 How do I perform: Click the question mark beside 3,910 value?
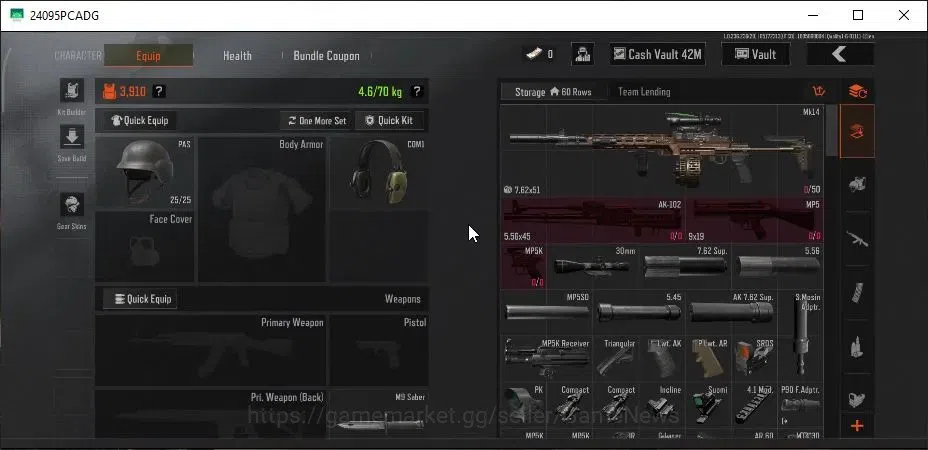[x=159, y=91]
